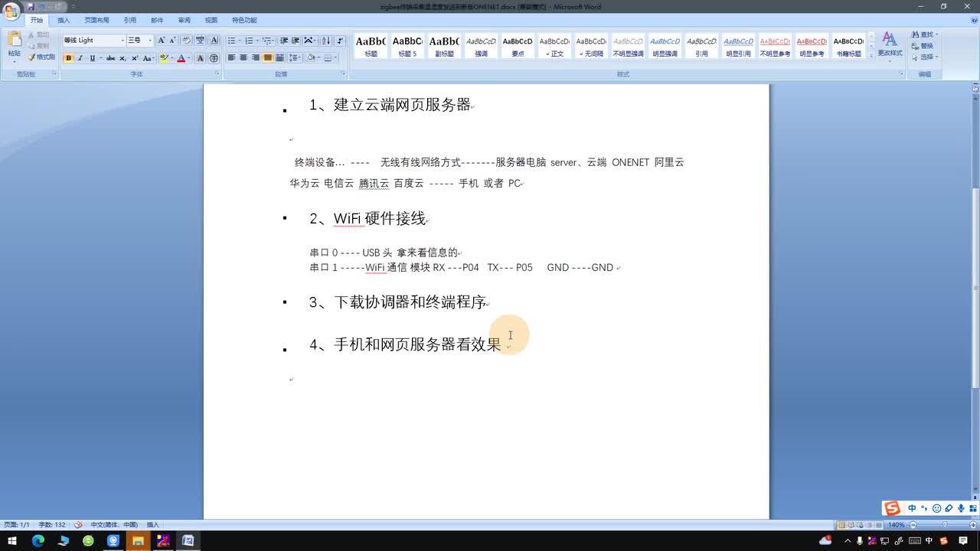Open the 更改样式 menu

pos(890,45)
